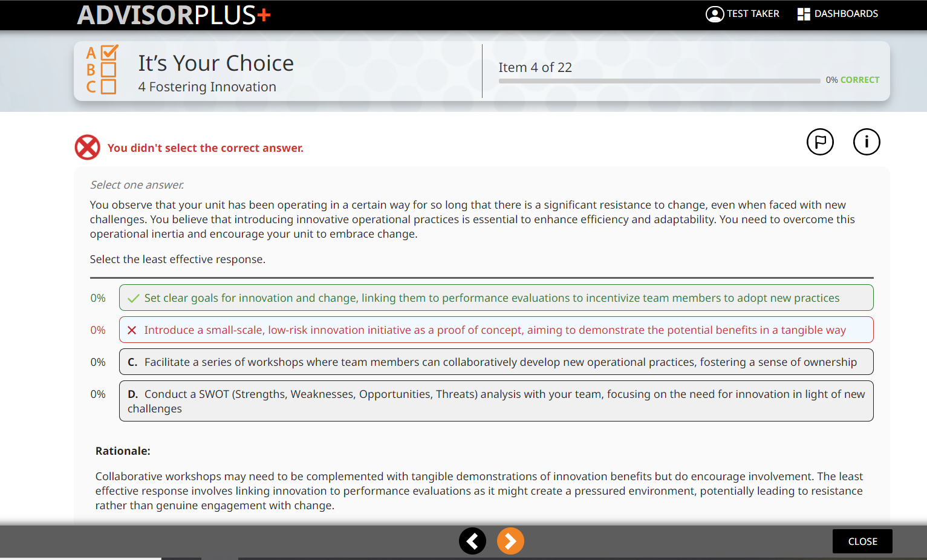Flag this question with the flag icon

click(x=820, y=142)
